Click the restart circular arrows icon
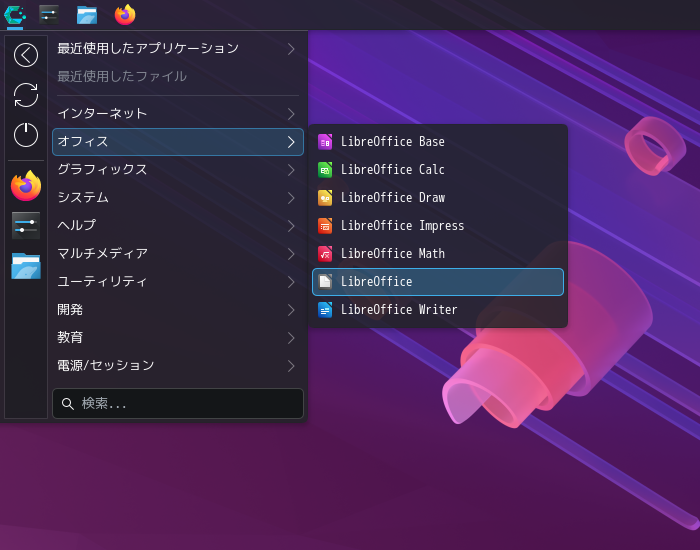 [26, 95]
